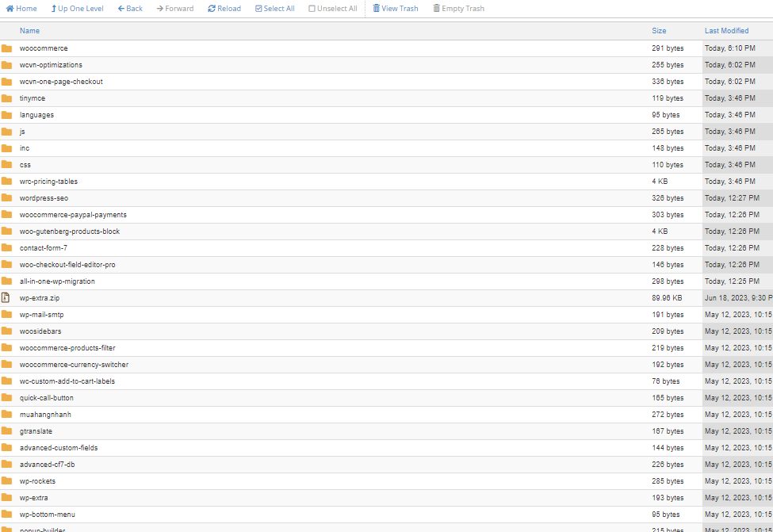Viewport: 773px width, 532px height.
Task: Sort files by Name column header
Action: [x=29, y=31]
